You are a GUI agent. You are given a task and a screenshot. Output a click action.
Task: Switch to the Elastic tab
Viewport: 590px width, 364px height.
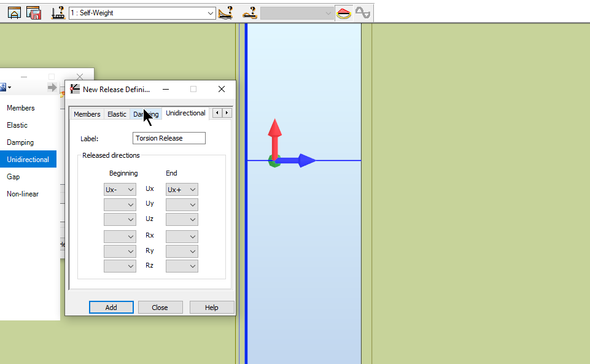point(117,114)
